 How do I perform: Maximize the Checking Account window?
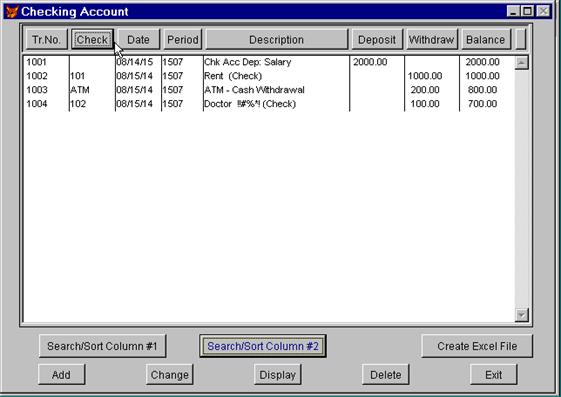[527, 11]
